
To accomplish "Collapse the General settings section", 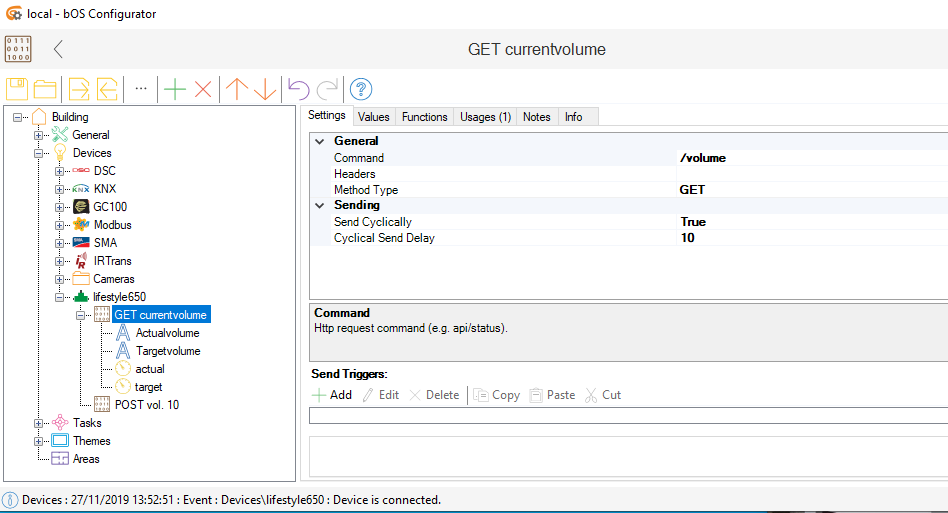I will (320, 142).
